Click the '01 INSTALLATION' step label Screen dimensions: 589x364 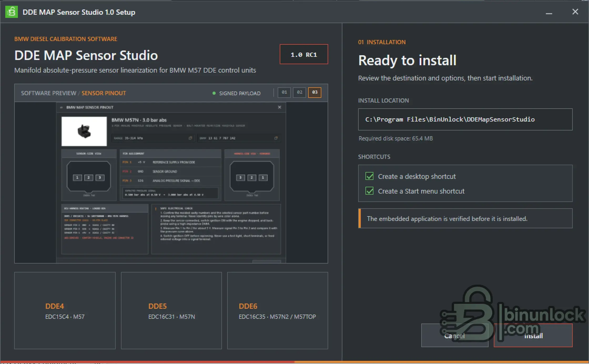pyautogui.click(x=382, y=42)
